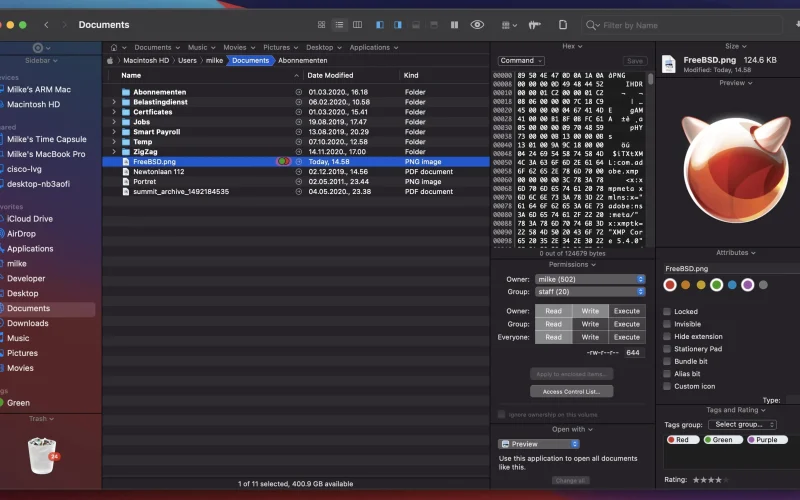Click the home icon in favorites bar
Image resolution: width=800 pixels, height=500 pixels.
tap(114, 47)
